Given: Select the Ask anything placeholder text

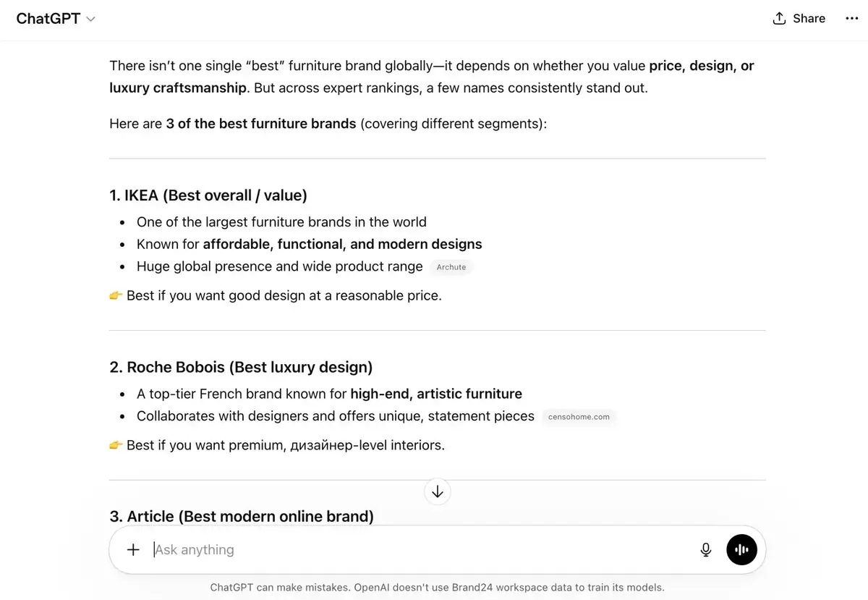Looking at the screenshot, I should [193, 550].
